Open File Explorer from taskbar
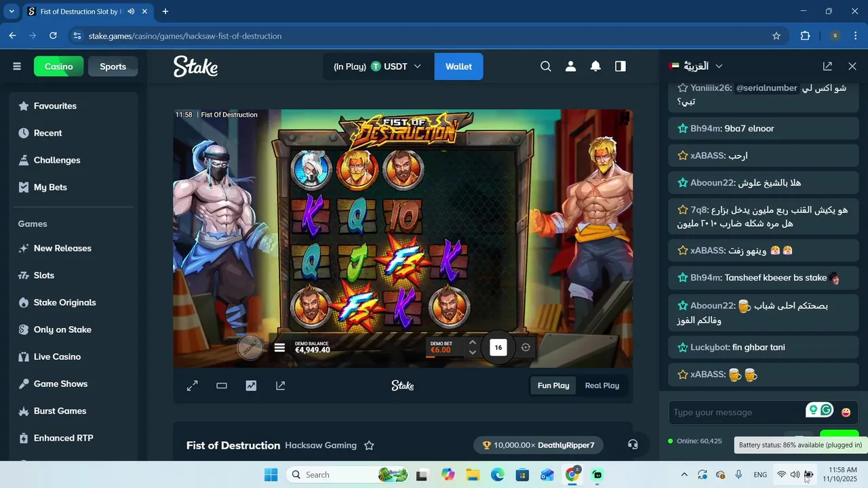This screenshot has height=488, width=868. 473,474
